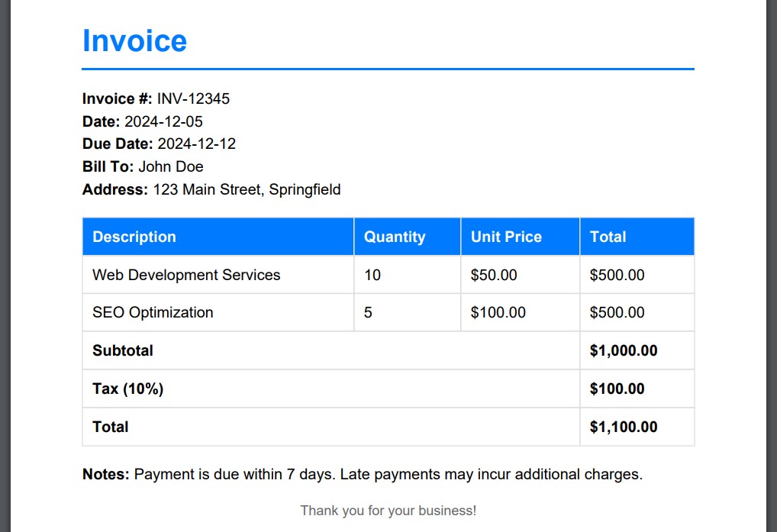This screenshot has height=532, width=777.
Task: Click the $100.00 tax amount
Action: (x=617, y=389)
